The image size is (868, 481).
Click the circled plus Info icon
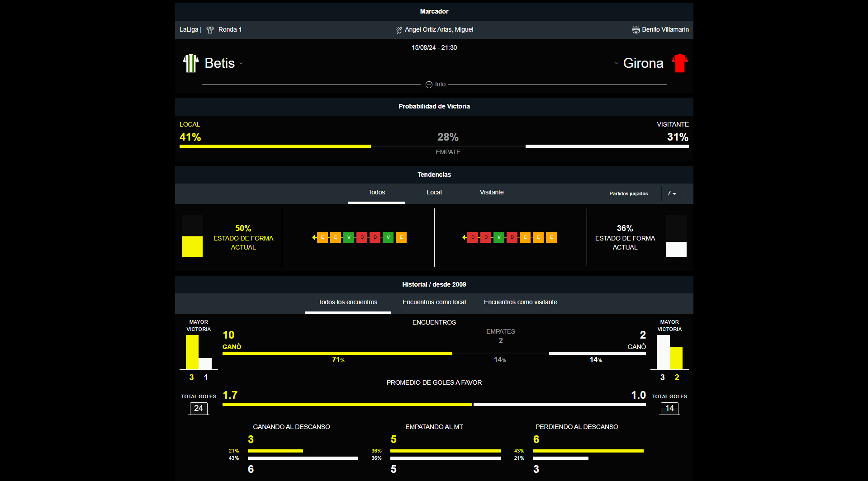click(429, 85)
